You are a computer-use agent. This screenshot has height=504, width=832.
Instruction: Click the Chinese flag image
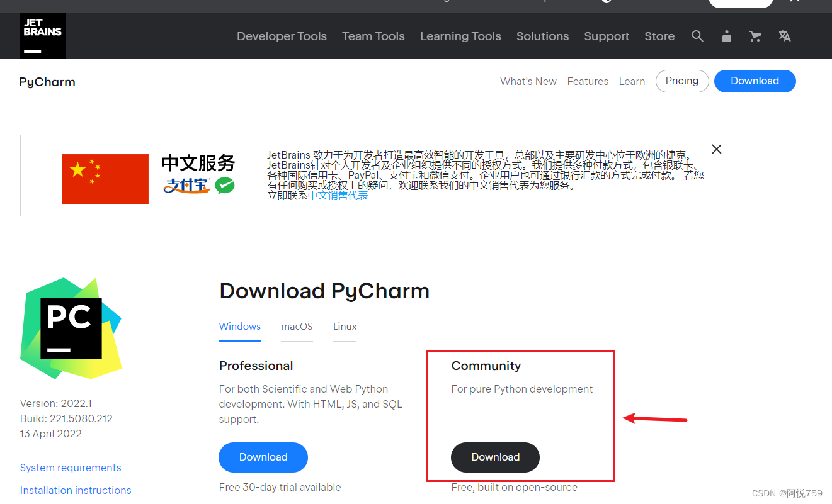click(x=105, y=179)
